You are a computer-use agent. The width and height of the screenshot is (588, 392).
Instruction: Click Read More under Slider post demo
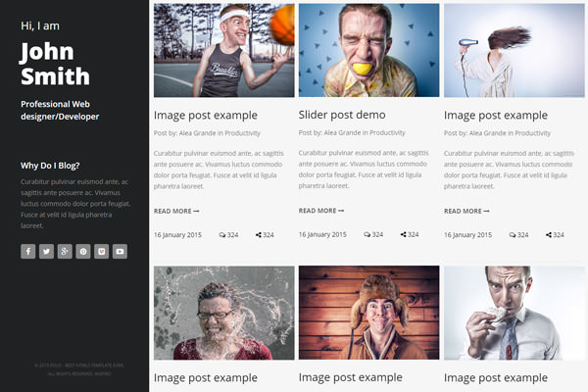[x=321, y=210]
